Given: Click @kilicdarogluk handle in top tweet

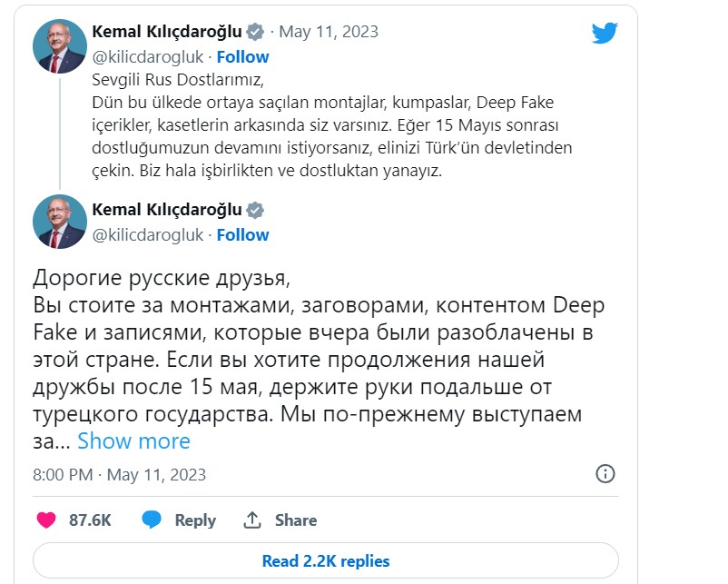Looking at the screenshot, I should [x=148, y=56].
